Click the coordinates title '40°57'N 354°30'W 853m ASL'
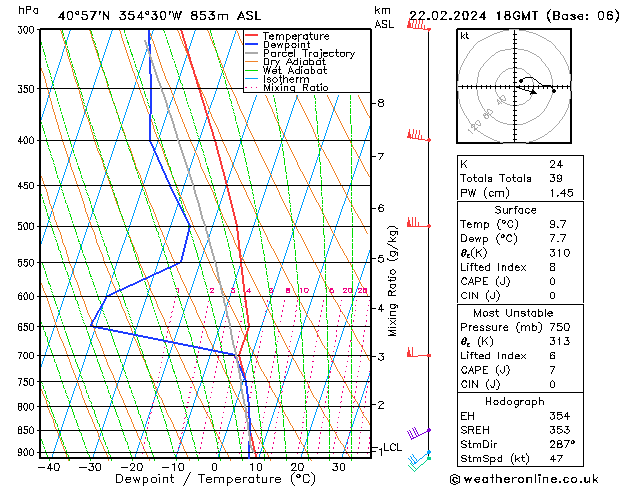The height and width of the screenshot is (486, 629). (159, 16)
